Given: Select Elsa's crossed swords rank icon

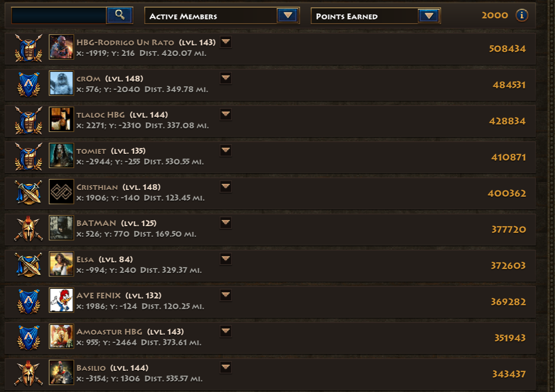Looking at the screenshot, I should (28, 265).
